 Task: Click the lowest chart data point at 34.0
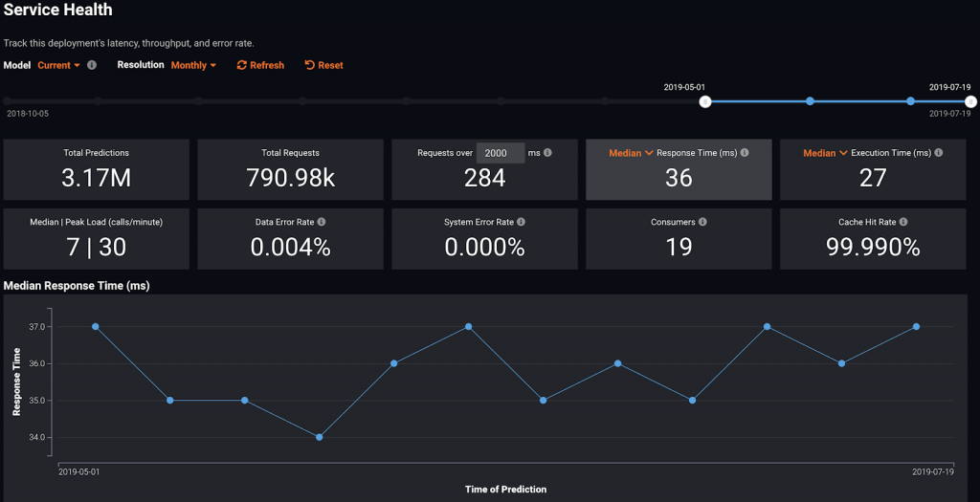coord(319,437)
